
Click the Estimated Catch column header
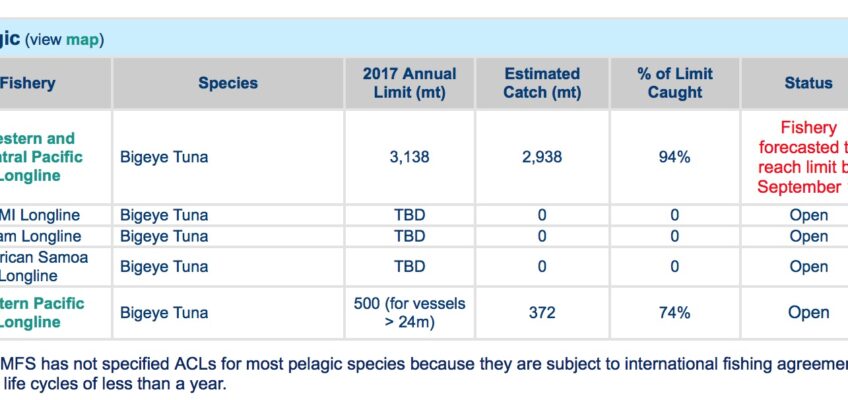click(542, 83)
